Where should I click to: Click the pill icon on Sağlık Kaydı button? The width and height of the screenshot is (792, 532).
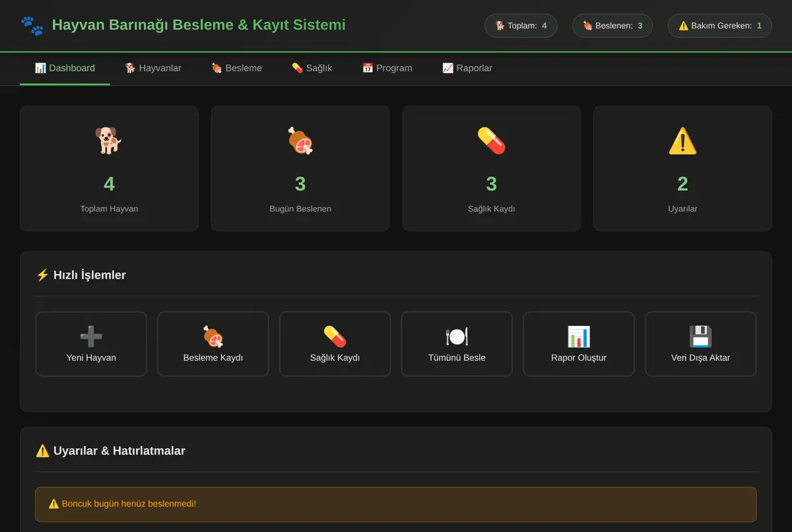click(335, 337)
